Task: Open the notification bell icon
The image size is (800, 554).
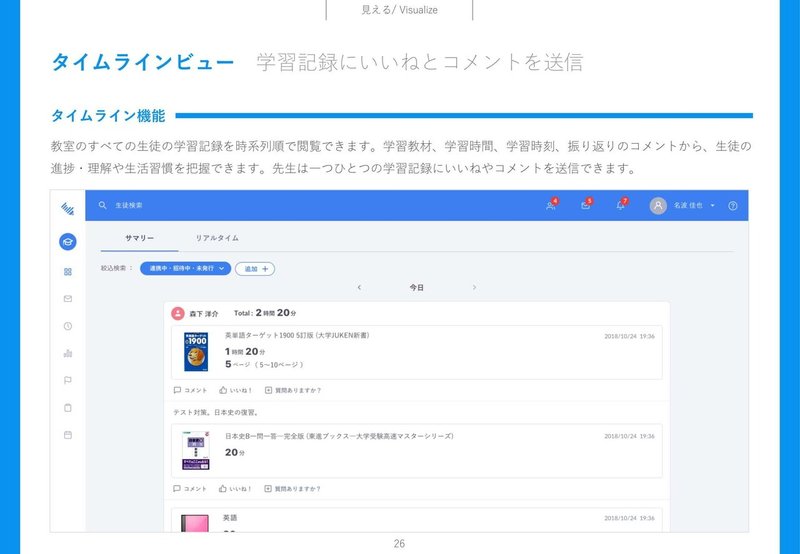Action: (x=621, y=205)
